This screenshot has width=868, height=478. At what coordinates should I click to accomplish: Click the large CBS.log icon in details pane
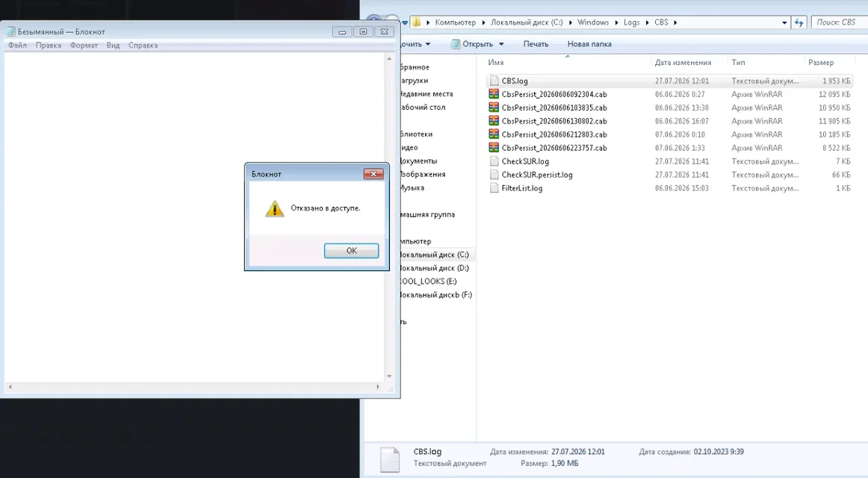[390, 459]
